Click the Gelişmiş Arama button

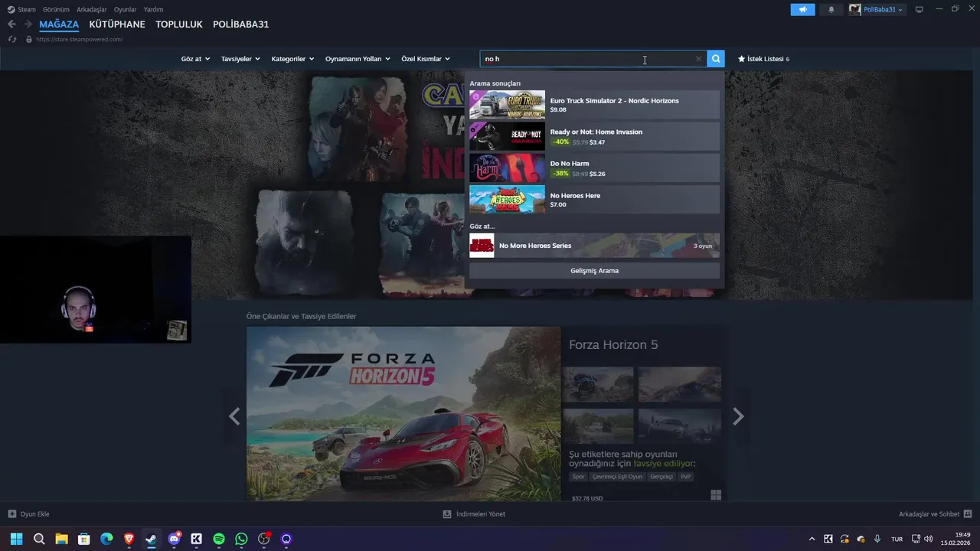[594, 270]
